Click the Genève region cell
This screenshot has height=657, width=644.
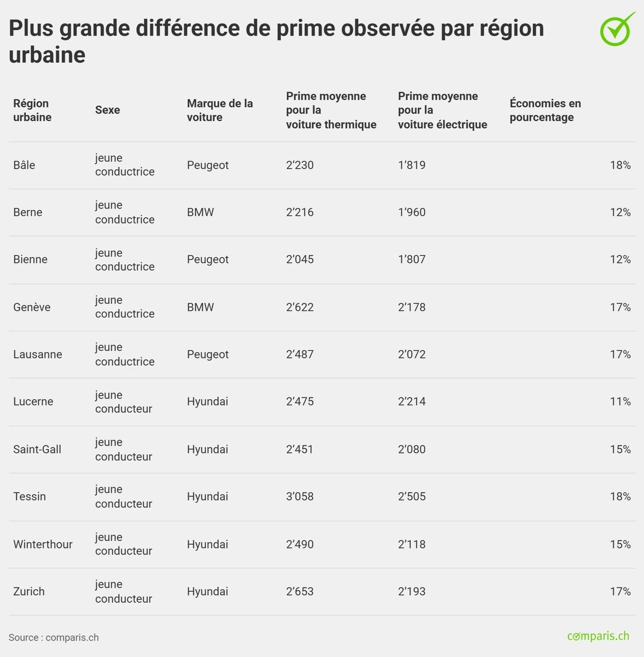pyautogui.click(x=32, y=307)
